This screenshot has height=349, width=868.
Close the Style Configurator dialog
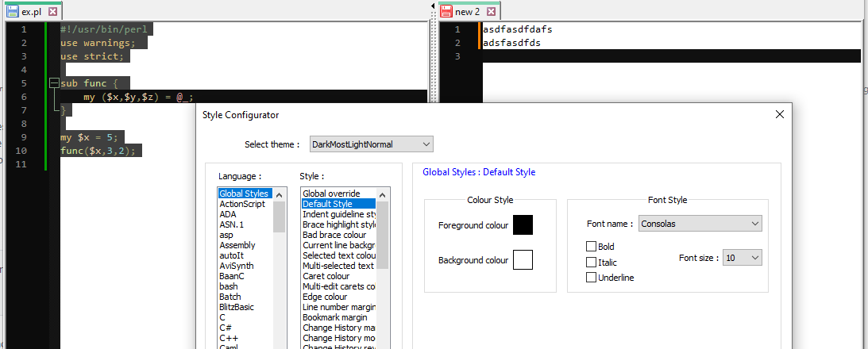779,115
